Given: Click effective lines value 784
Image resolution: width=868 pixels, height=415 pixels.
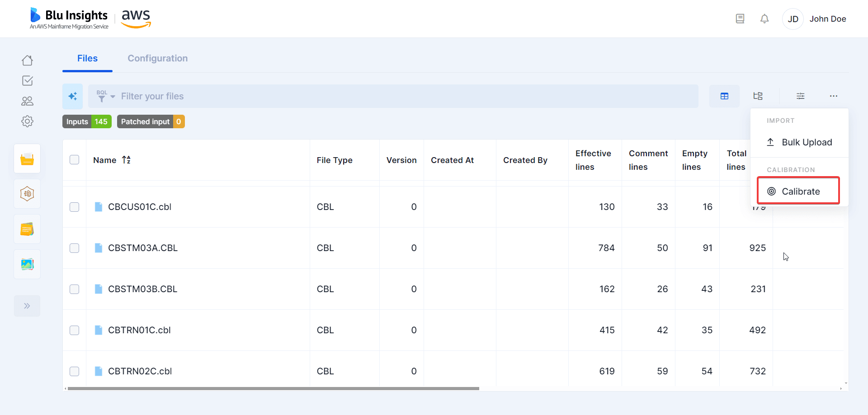Looking at the screenshot, I should pos(606,248).
